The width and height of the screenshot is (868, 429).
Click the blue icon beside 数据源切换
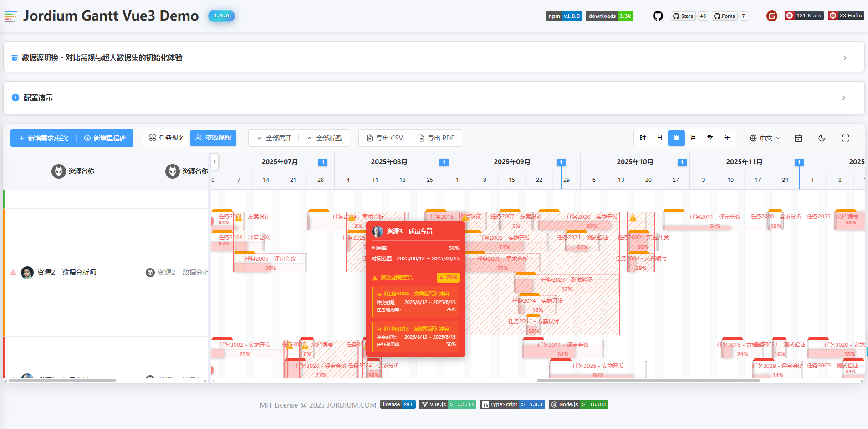(15, 58)
